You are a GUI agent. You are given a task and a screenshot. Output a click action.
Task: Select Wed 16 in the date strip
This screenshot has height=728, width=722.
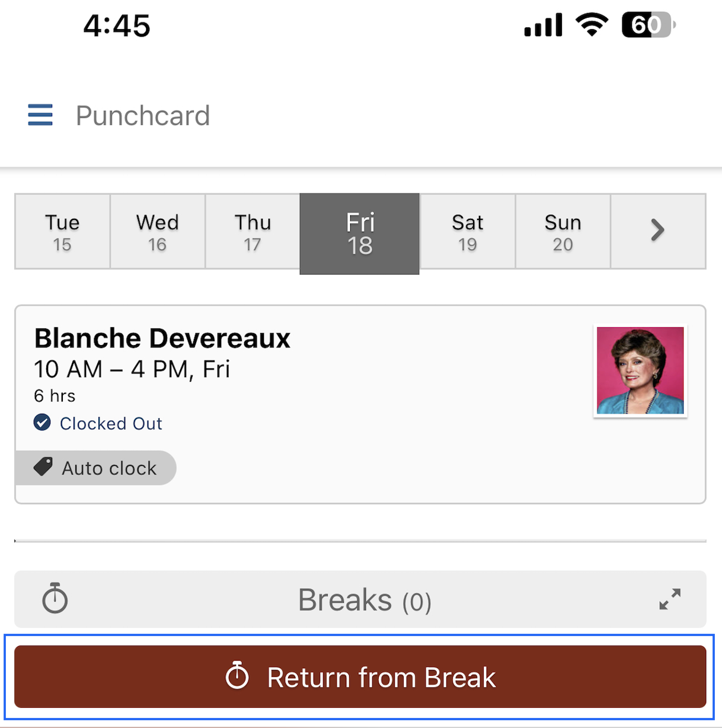[x=158, y=231]
